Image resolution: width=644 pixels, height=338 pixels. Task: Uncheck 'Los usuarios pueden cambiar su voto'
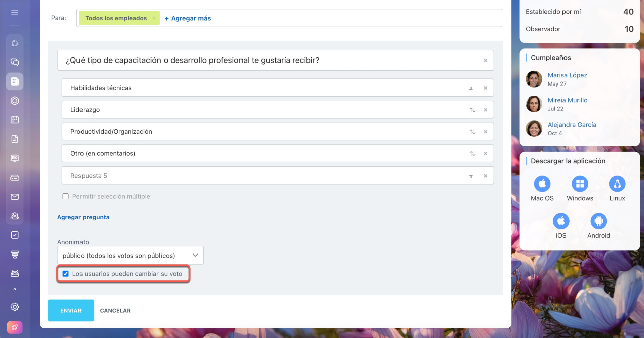coord(65,274)
